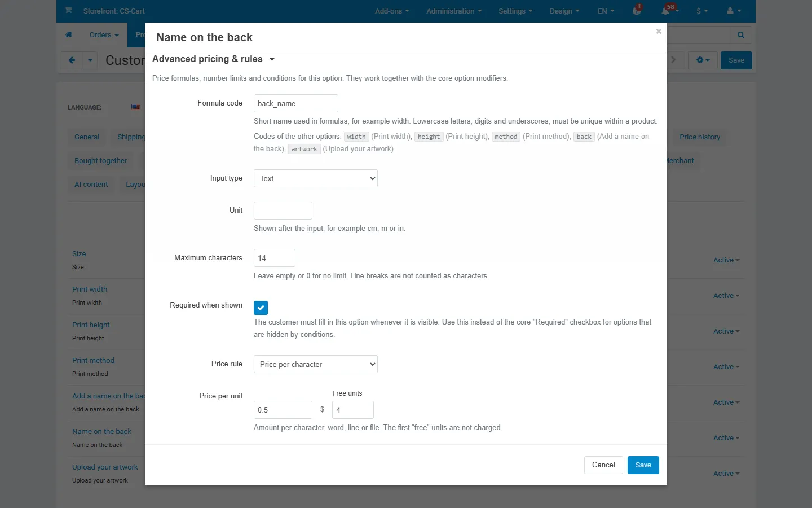Open the Name on the back option link
The image size is (812, 508).
(101, 432)
